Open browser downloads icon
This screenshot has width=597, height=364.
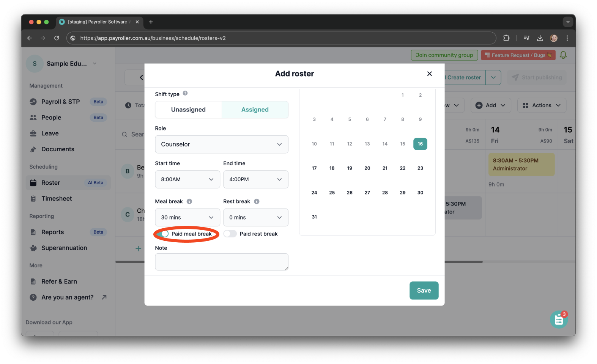click(x=540, y=38)
